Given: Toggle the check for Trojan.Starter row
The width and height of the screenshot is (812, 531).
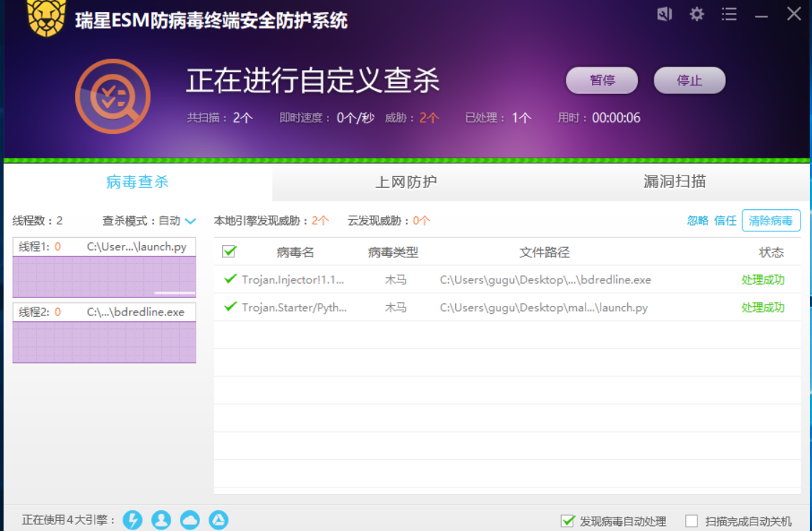Looking at the screenshot, I should tap(230, 307).
